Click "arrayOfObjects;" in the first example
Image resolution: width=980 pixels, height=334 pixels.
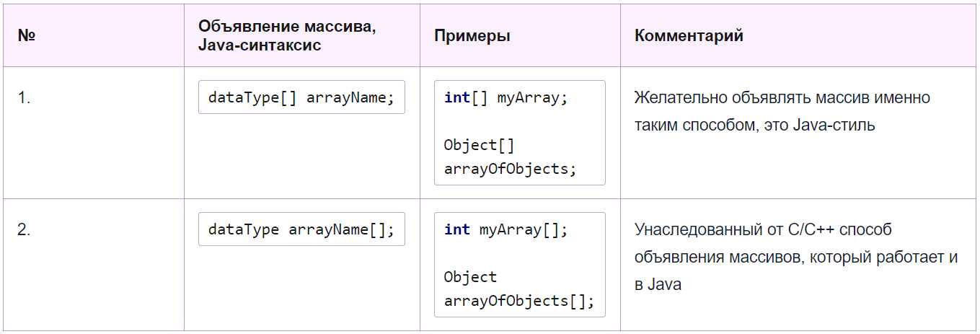pos(511,169)
